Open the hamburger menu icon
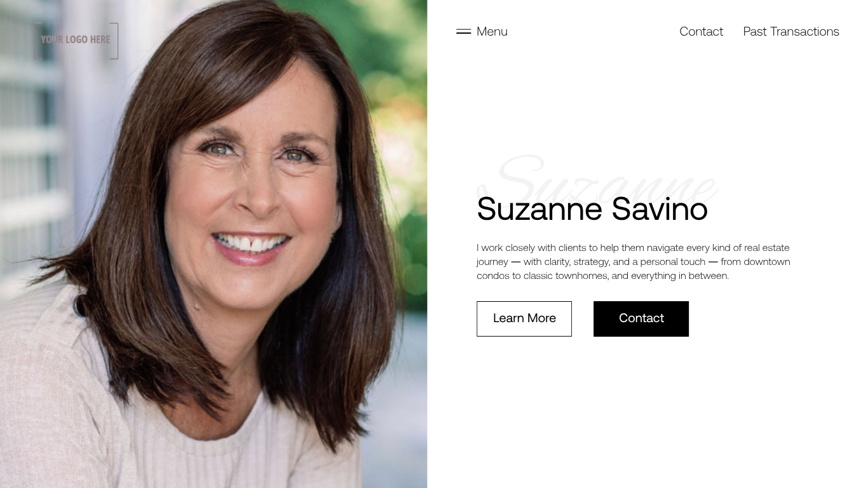This screenshot has width=868, height=488. click(x=463, y=31)
